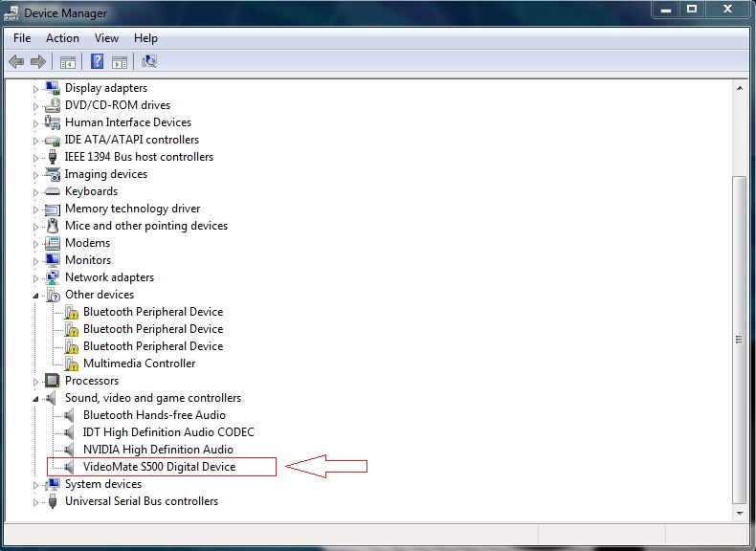Minimize the Device Manager window
Image resolution: width=756 pixels, height=551 pixels.
pyautogui.click(x=666, y=10)
